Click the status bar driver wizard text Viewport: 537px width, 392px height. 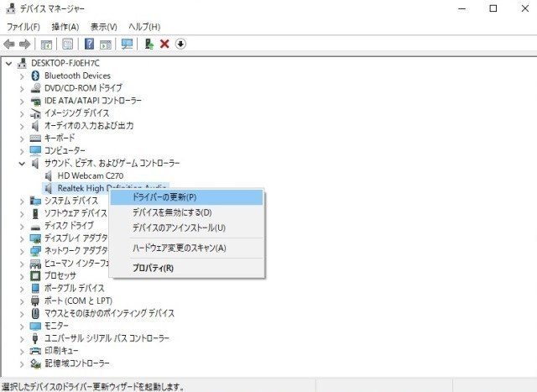pos(93,387)
